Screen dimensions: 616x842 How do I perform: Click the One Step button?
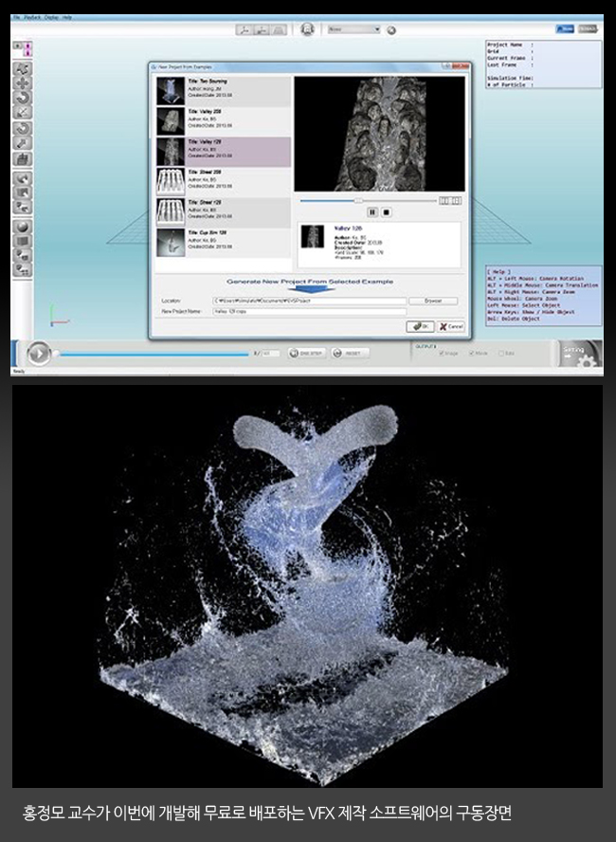[x=306, y=354]
